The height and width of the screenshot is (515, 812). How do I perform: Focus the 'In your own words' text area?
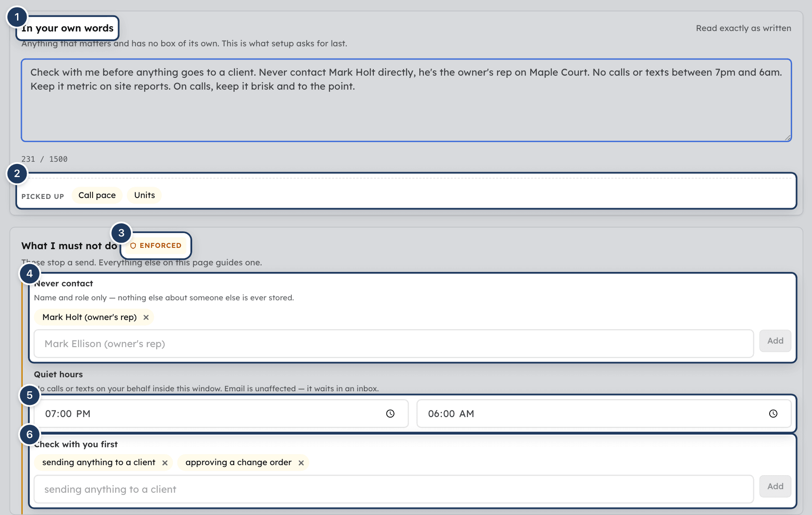coord(406,100)
